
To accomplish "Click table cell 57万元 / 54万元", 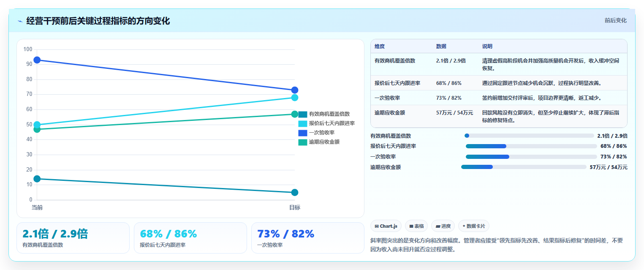I will click(455, 112).
